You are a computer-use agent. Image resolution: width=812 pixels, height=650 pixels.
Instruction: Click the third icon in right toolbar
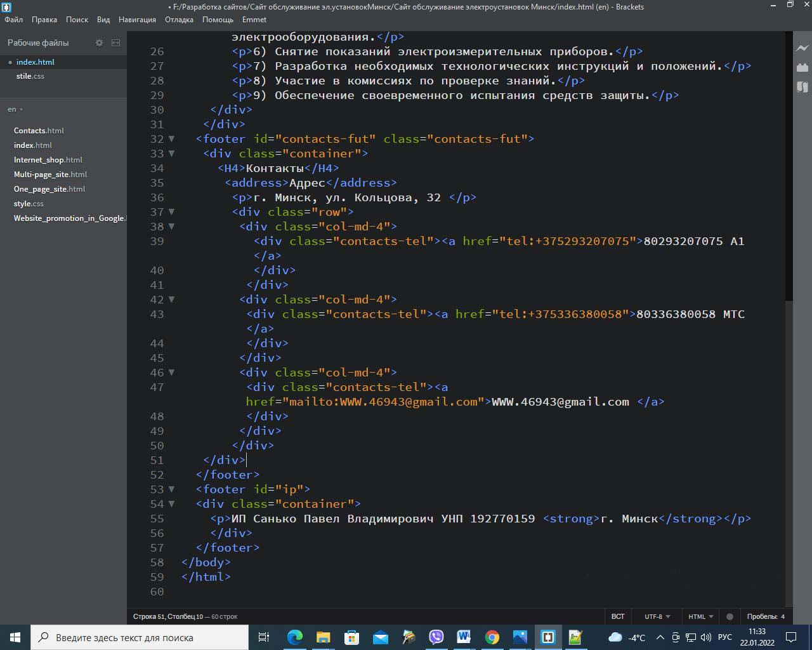802,86
